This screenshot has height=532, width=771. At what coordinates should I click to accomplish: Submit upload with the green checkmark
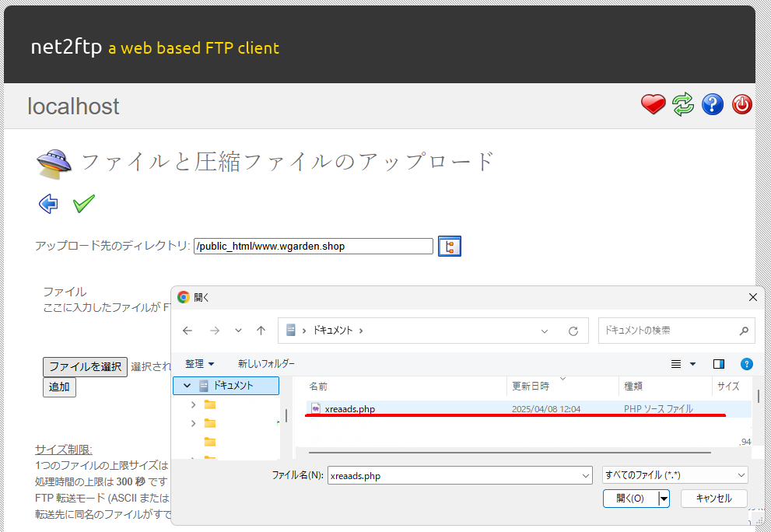pyautogui.click(x=83, y=204)
